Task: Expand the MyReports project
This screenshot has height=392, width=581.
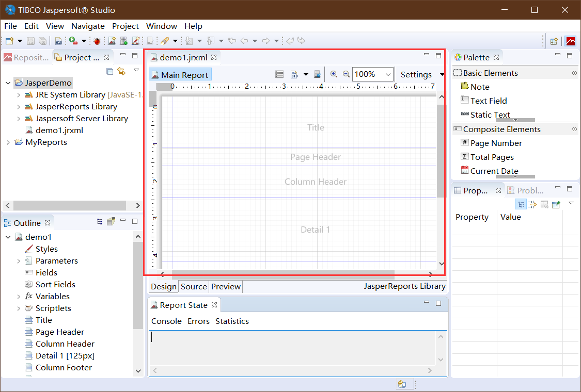Action: 7,142
